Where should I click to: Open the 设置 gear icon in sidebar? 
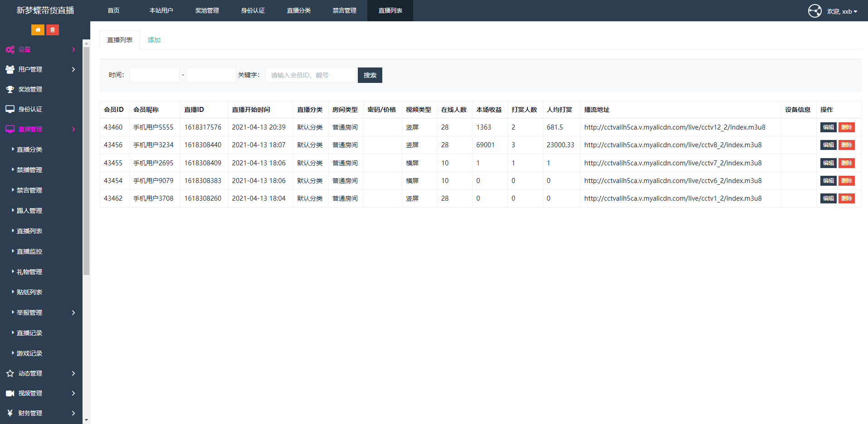[10, 49]
